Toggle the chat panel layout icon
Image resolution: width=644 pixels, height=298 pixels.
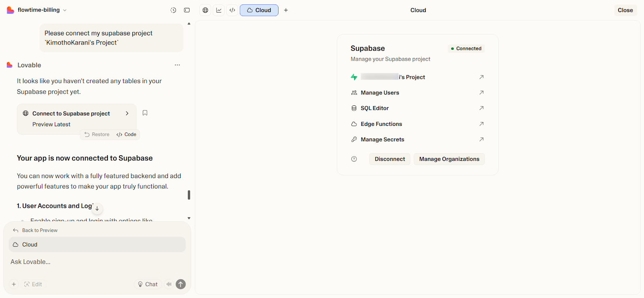pos(187,10)
